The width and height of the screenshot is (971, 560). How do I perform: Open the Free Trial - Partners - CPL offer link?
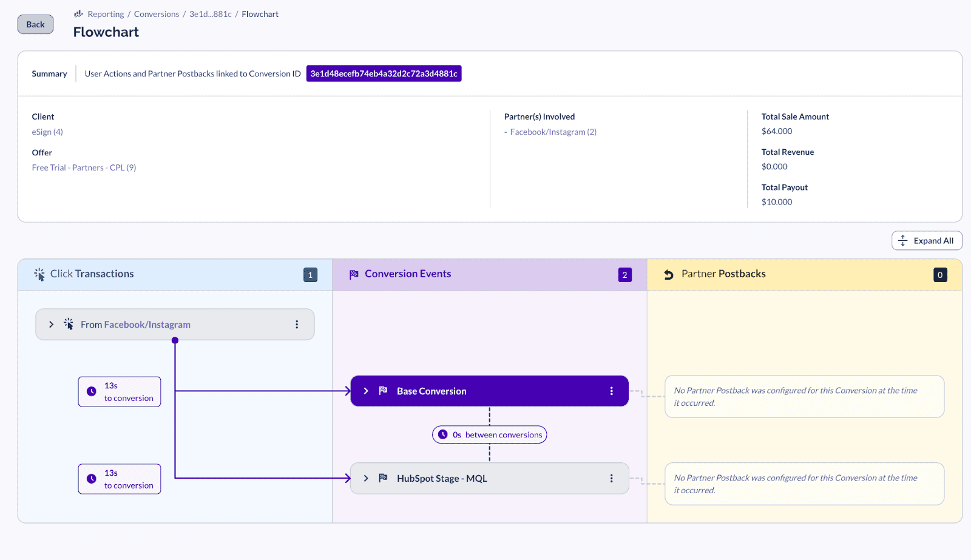coord(83,167)
